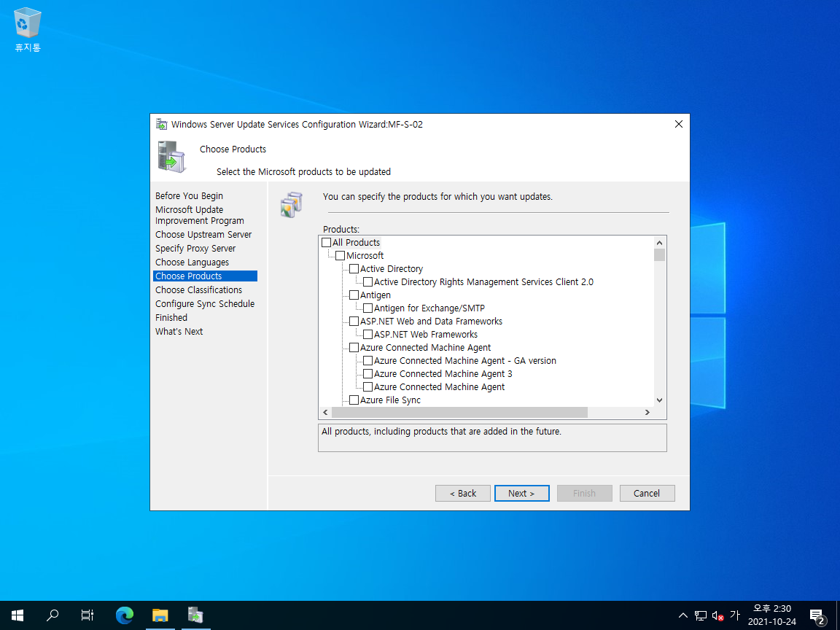This screenshot has width=840, height=630.
Task: Check the Antigen checkbox
Action: pyautogui.click(x=354, y=295)
